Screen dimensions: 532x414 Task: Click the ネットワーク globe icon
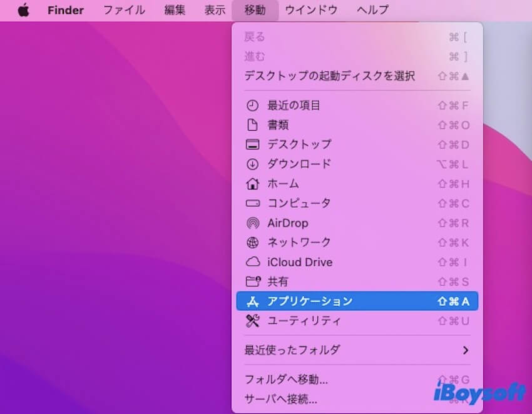(252, 243)
